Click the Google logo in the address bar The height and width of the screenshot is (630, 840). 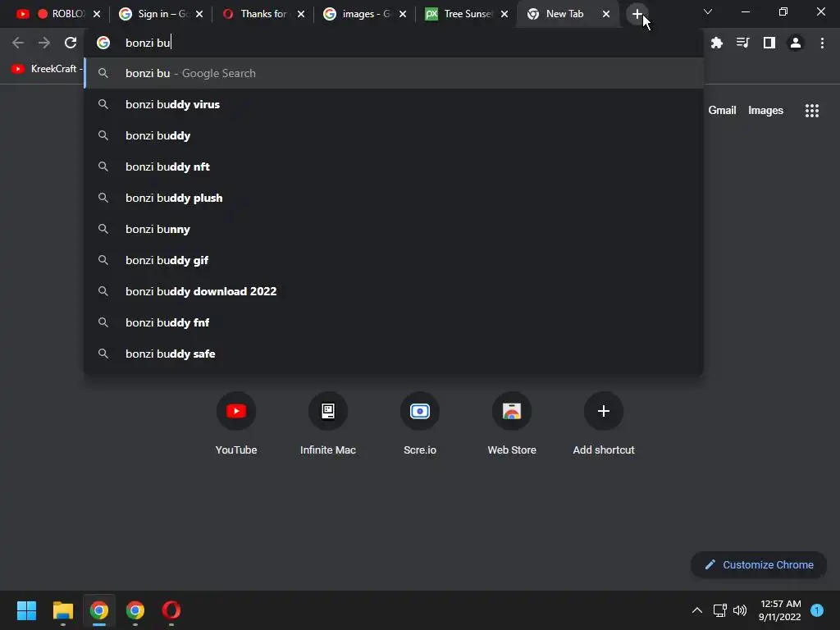point(103,43)
